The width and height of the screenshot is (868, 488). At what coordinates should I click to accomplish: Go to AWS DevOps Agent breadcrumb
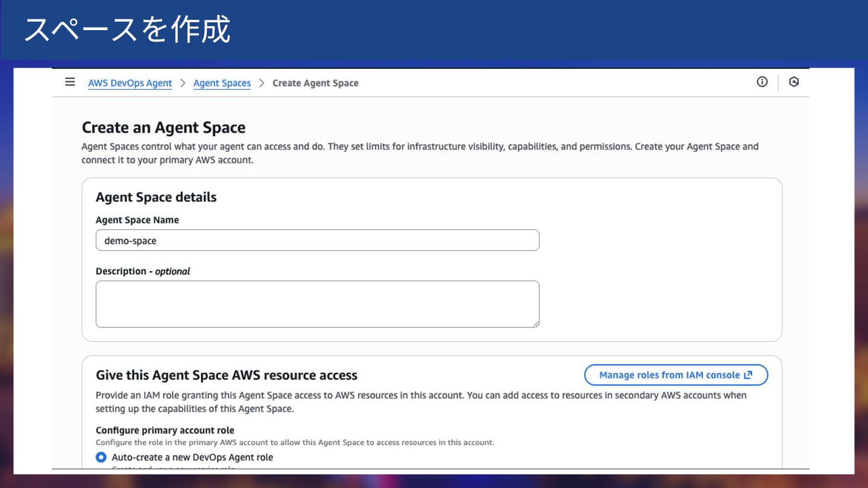[x=130, y=83]
